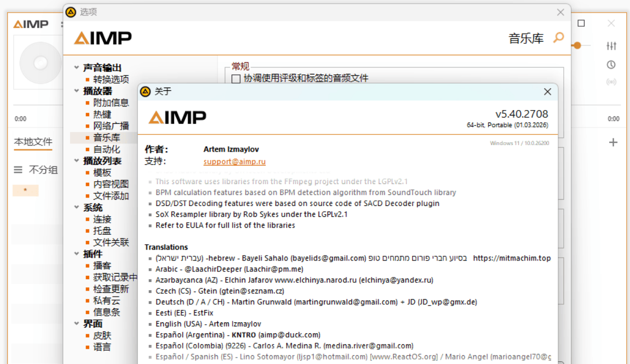This screenshot has width=630, height=364.
Task: Open the hamburger menu beside 不分组
Action: pyautogui.click(x=18, y=170)
